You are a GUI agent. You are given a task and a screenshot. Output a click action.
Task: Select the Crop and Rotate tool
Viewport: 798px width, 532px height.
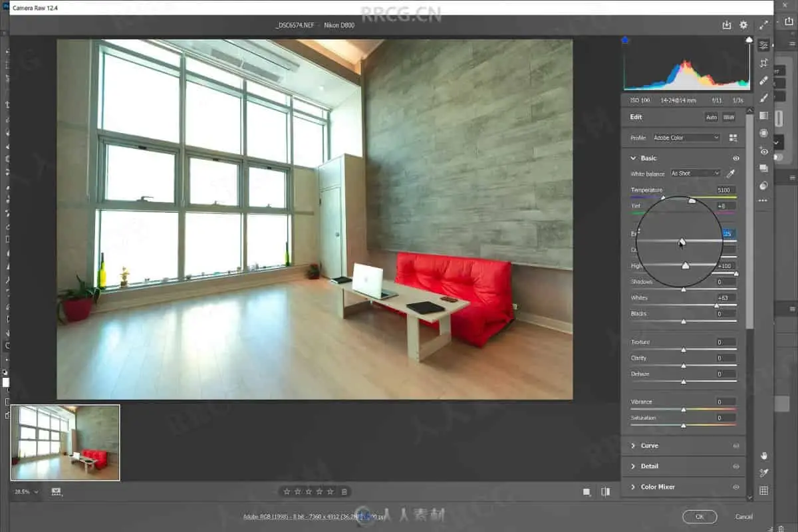coord(763,63)
